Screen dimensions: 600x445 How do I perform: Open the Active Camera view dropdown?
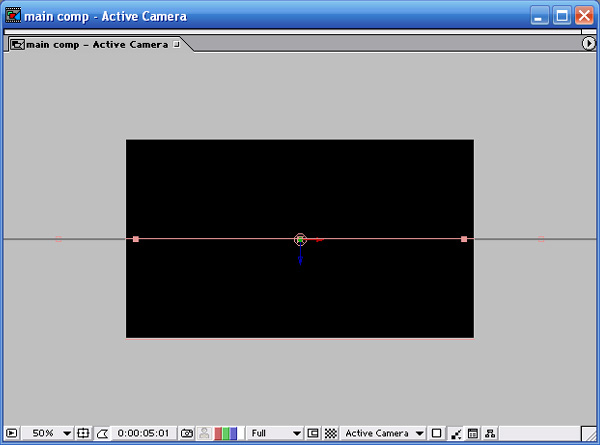(x=383, y=434)
